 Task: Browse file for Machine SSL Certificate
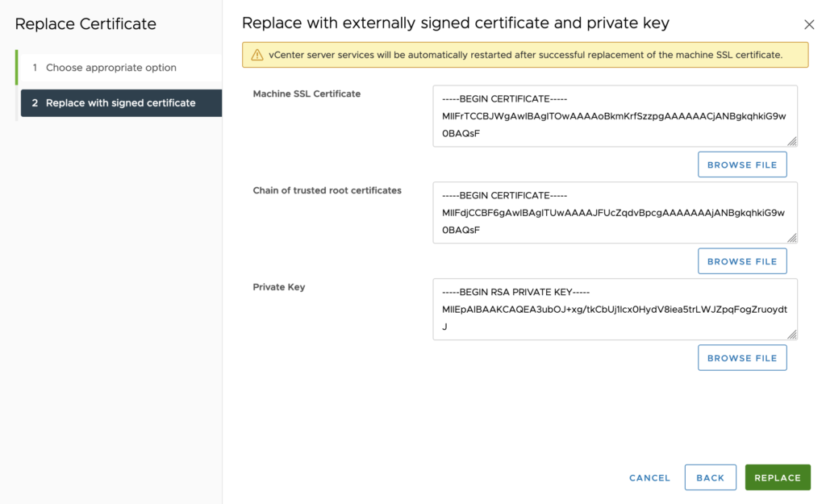(x=741, y=165)
